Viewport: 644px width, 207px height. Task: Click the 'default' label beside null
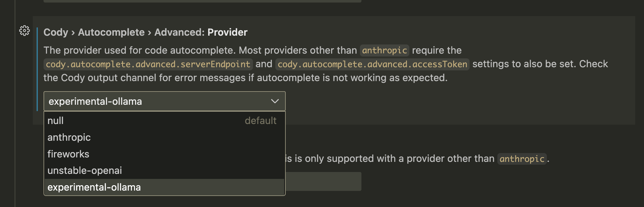click(261, 121)
